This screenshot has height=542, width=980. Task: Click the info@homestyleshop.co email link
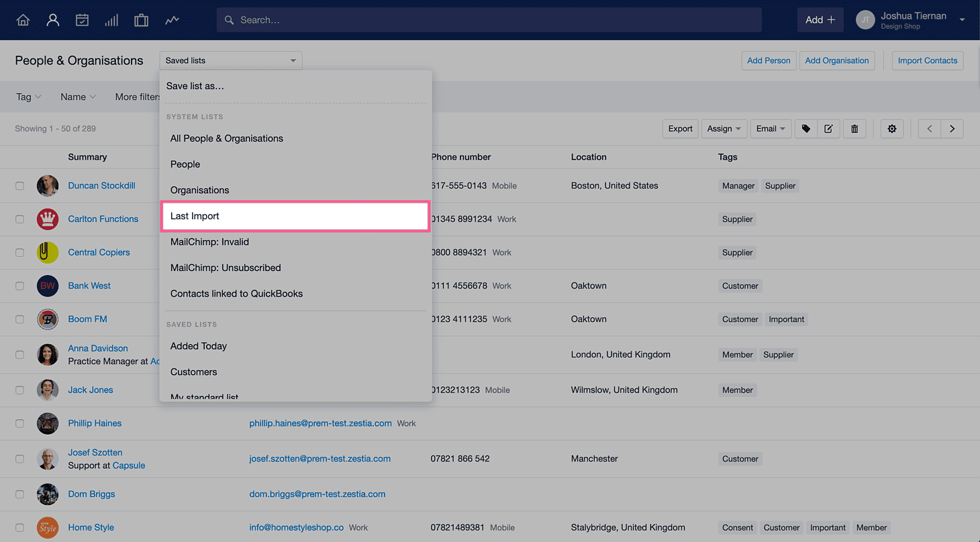click(296, 527)
